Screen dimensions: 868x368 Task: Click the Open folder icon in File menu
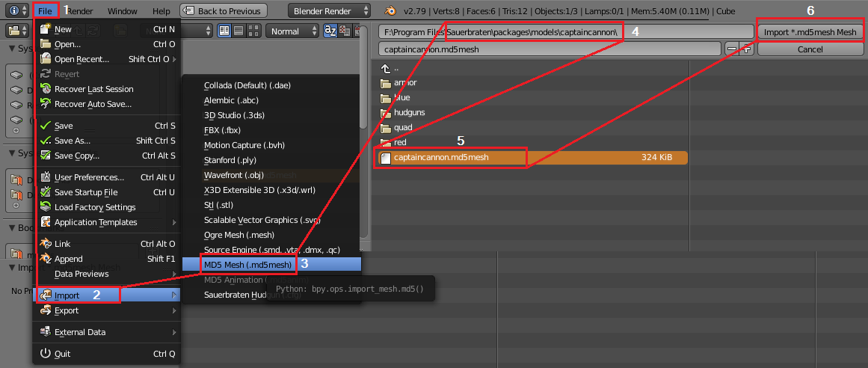(46, 44)
